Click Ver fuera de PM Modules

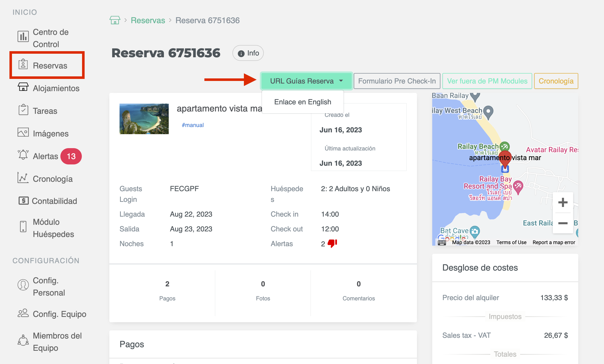[x=487, y=81]
